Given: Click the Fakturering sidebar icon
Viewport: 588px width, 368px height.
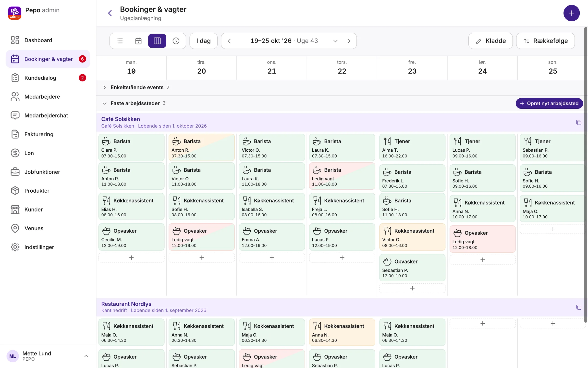Looking at the screenshot, I should coord(15,134).
